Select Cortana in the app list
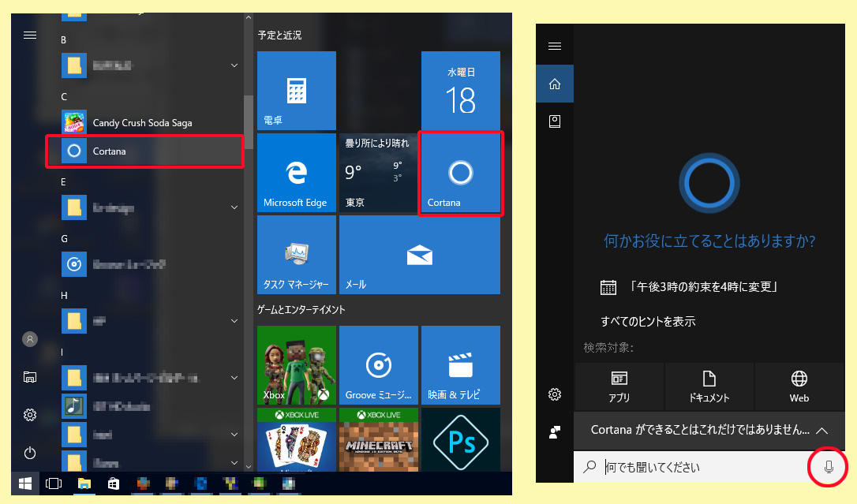Screen dimensions: 857x504 pyautogui.click(x=144, y=151)
